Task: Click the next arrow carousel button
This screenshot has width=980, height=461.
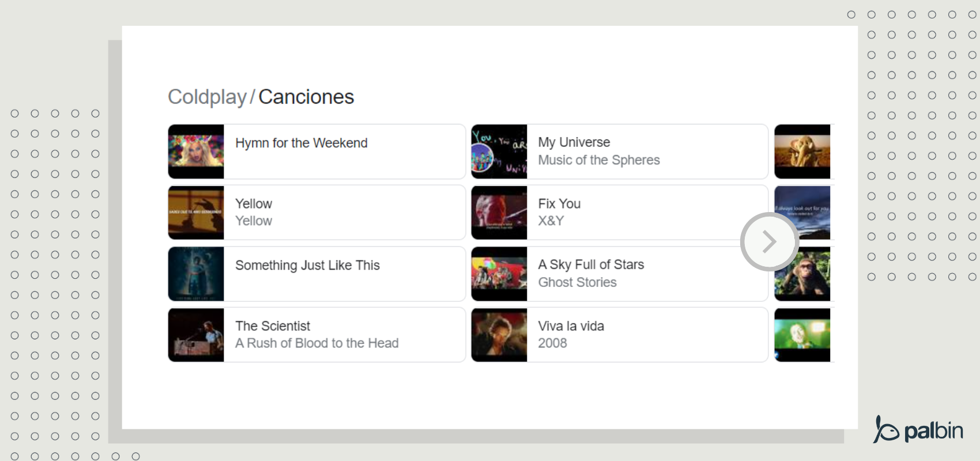Action: (x=769, y=241)
